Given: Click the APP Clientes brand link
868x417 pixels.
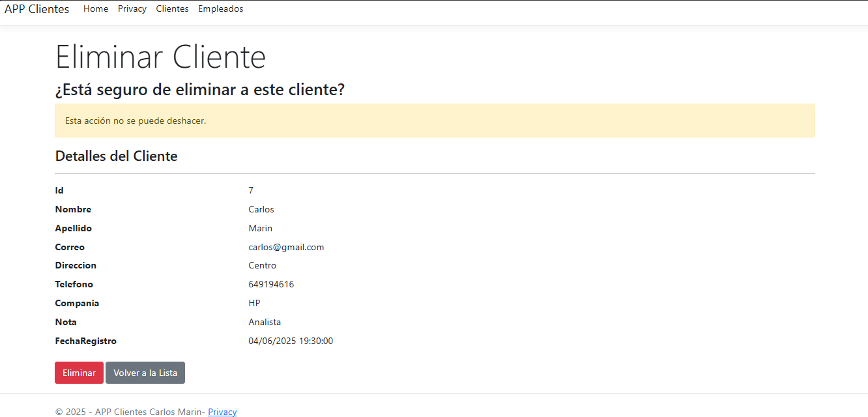Looking at the screenshot, I should pyautogui.click(x=36, y=9).
